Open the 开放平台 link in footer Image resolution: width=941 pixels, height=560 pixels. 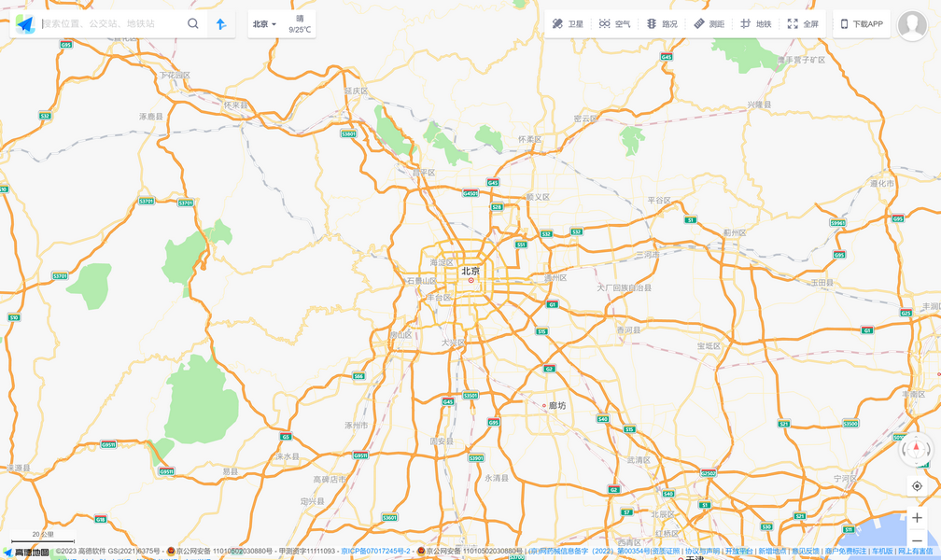pyautogui.click(x=738, y=552)
